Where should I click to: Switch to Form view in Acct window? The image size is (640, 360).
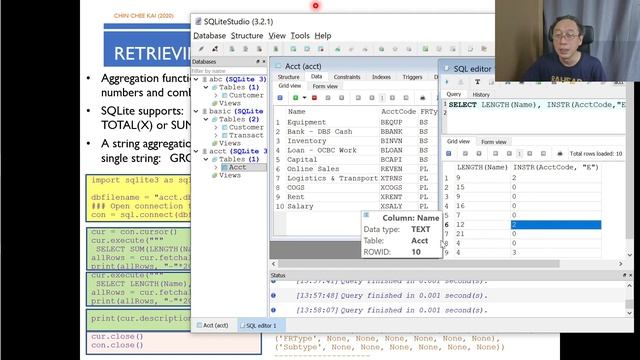point(325,87)
